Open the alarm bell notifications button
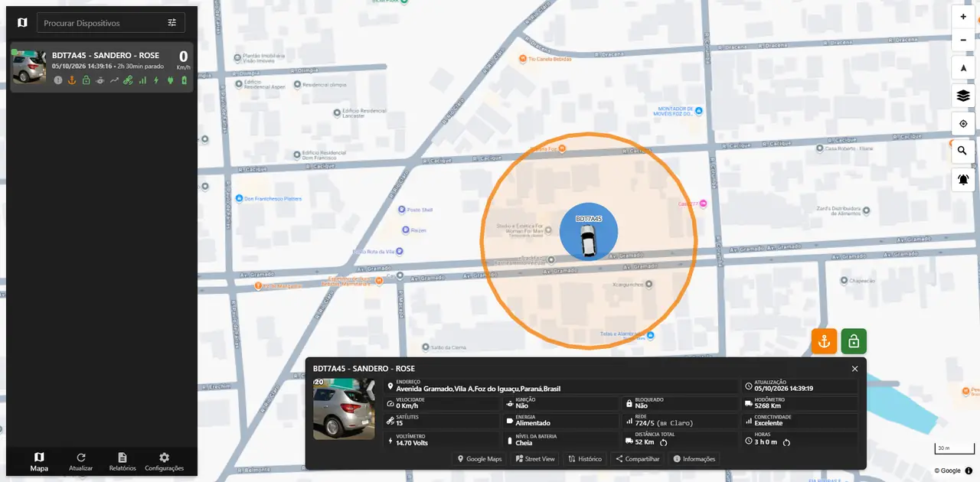The height and width of the screenshot is (482, 980). point(963,180)
